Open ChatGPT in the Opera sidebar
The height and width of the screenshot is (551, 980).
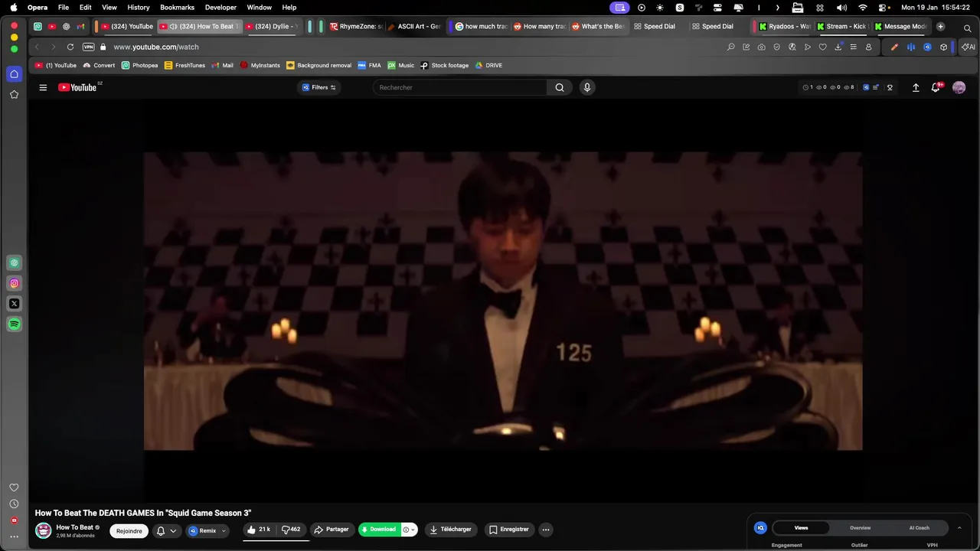(x=14, y=262)
